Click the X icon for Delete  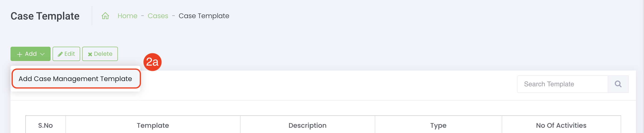click(90, 54)
